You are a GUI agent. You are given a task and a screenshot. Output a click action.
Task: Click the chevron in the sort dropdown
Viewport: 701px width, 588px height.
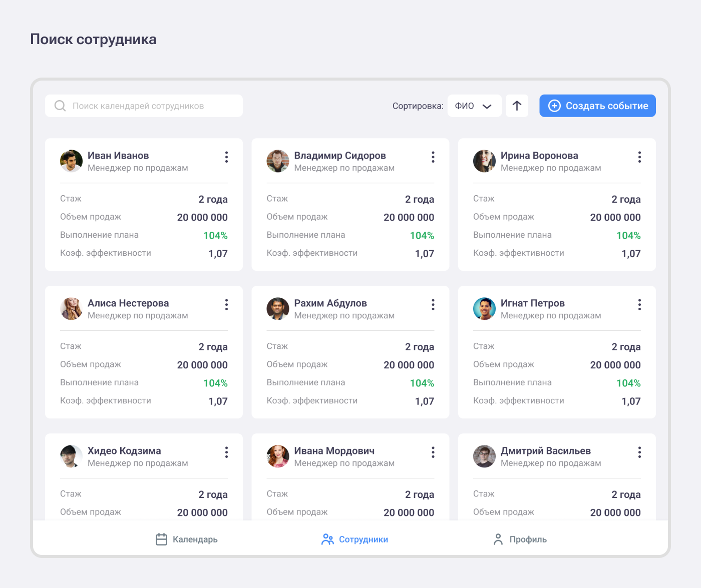(x=487, y=106)
